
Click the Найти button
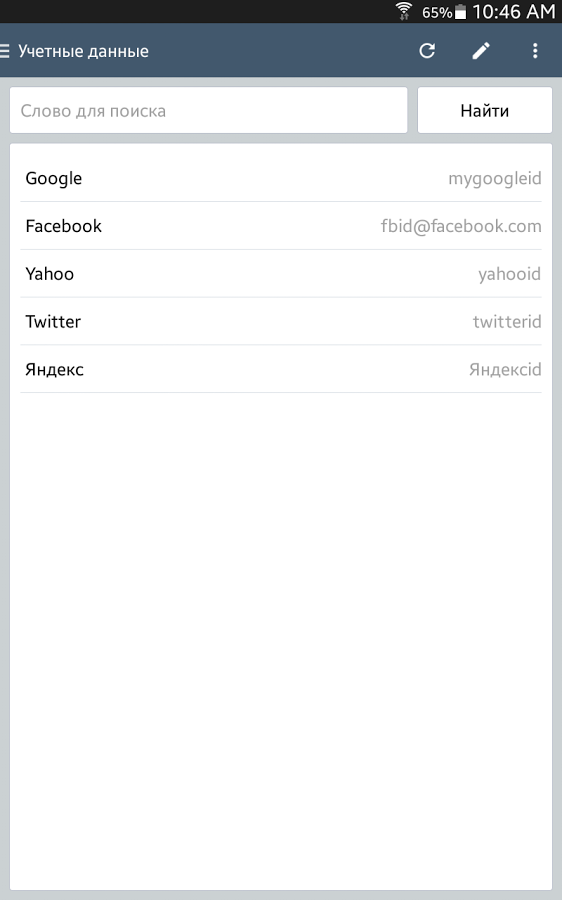485,110
